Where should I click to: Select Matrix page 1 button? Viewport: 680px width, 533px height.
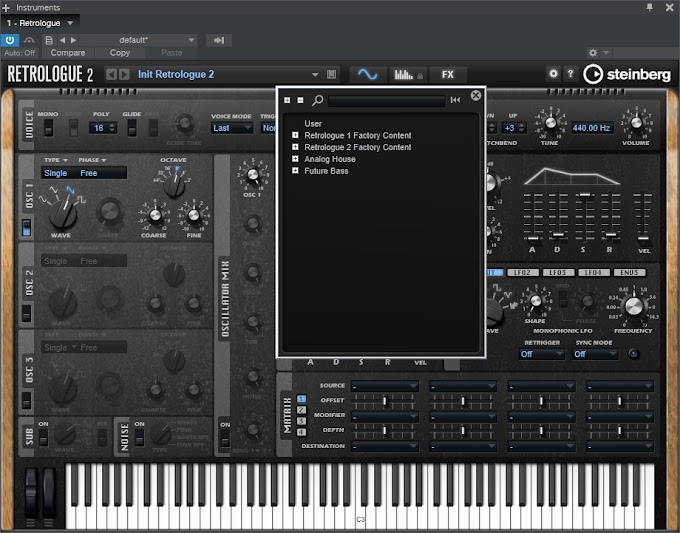tap(301, 399)
